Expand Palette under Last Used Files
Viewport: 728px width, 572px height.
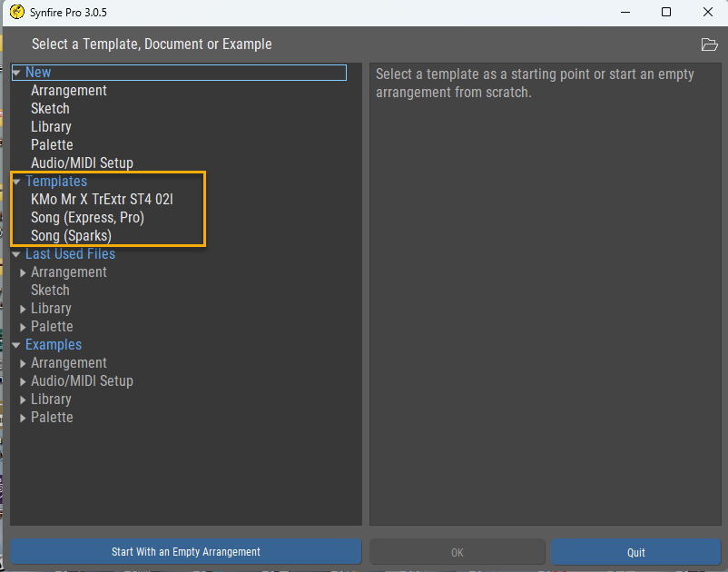pos(24,327)
